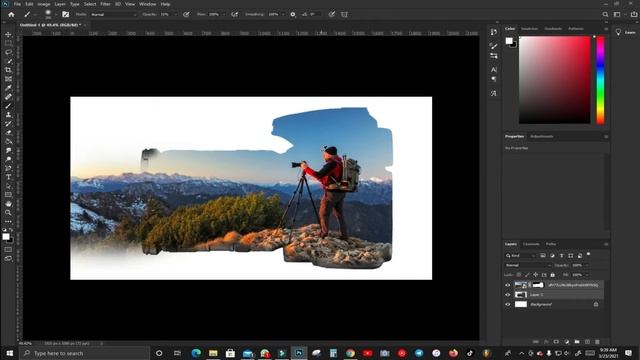This screenshot has width=640, height=360.
Task: Open Opacity dropdown in options bar
Action: (x=176, y=14)
